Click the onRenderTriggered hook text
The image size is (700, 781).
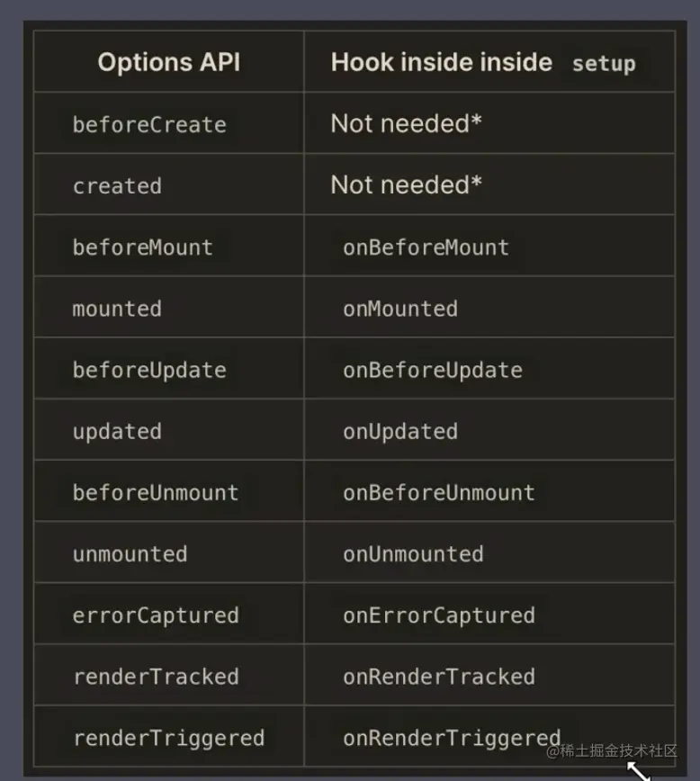(452, 738)
